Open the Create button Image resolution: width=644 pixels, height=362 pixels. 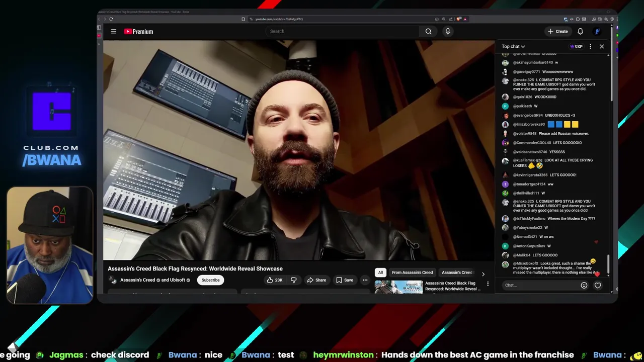pyautogui.click(x=558, y=31)
